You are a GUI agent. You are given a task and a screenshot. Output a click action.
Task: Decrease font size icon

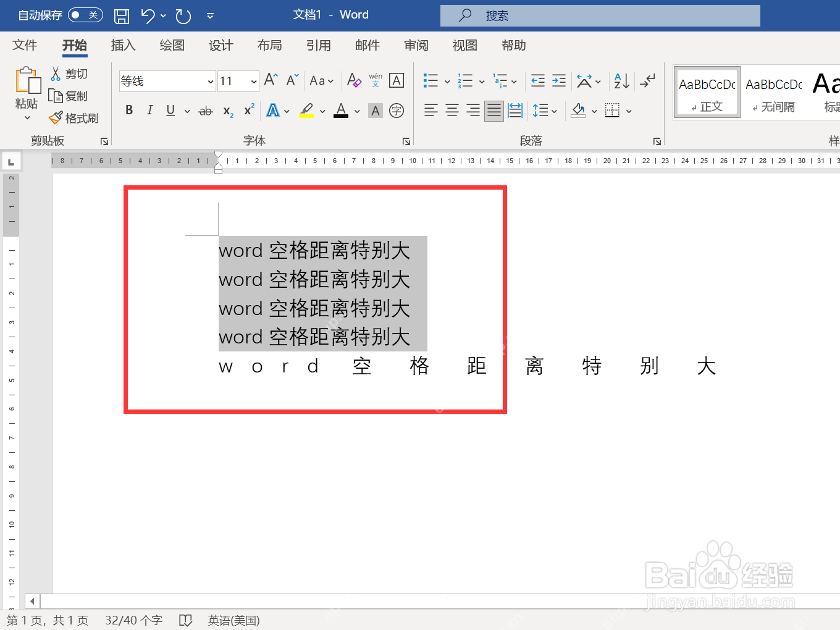click(x=292, y=80)
